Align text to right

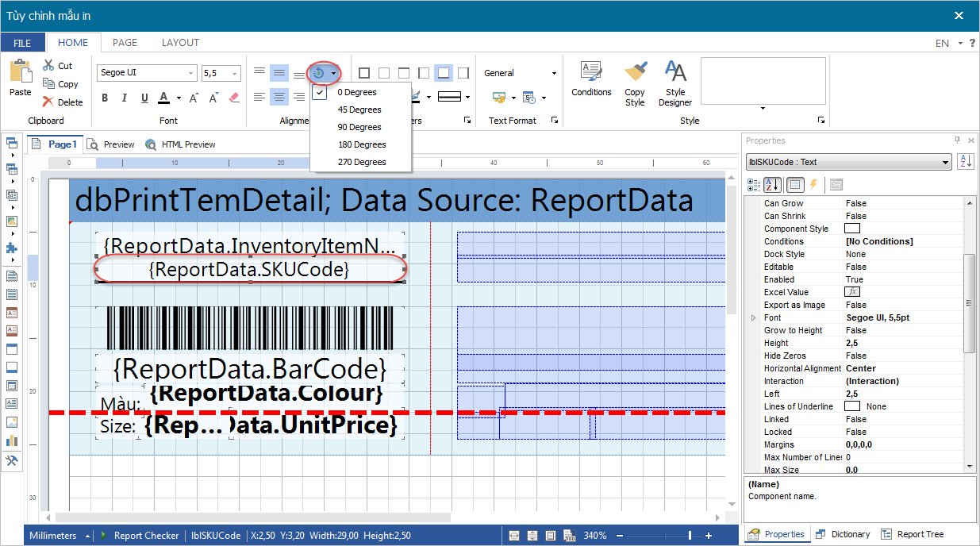coord(299,97)
